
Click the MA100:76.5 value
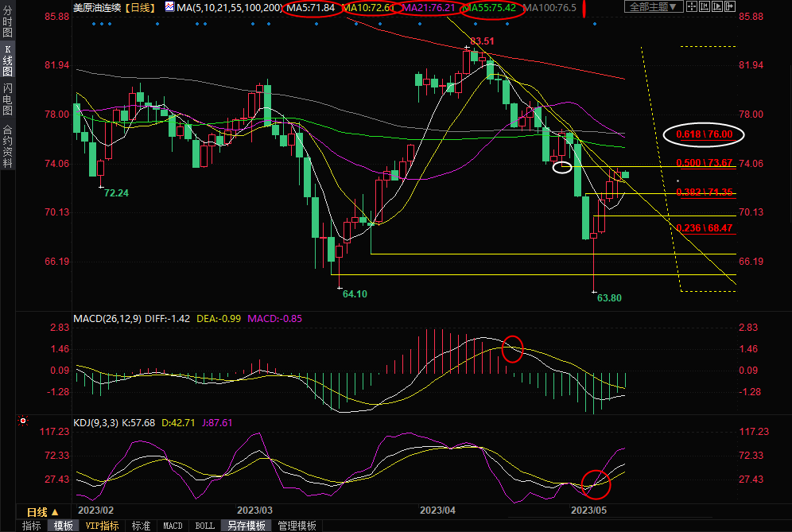(549, 8)
